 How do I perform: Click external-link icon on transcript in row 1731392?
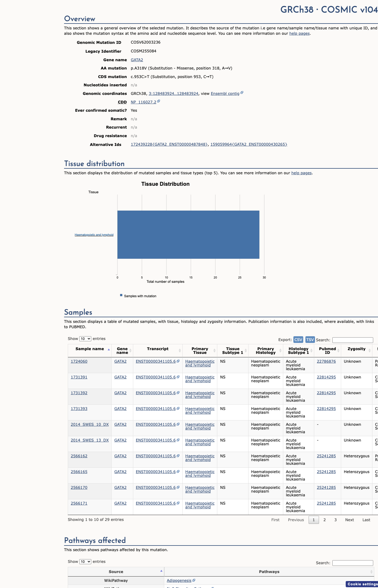pyautogui.click(x=178, y=393)
